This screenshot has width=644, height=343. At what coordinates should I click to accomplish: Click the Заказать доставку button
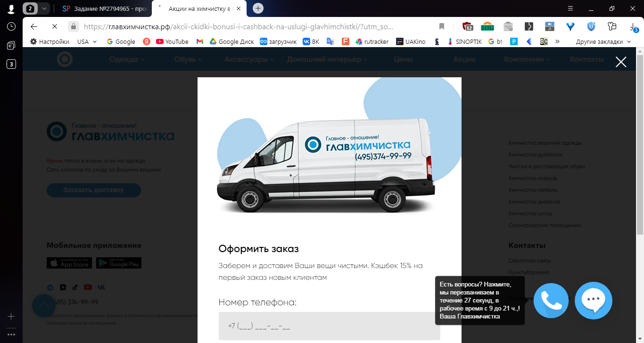[93, 190]
